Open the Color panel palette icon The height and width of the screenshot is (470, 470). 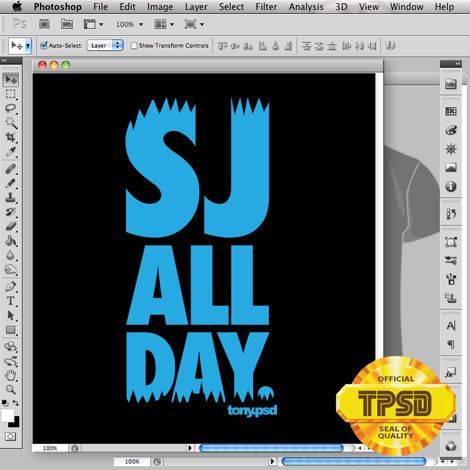click(451, 130)
